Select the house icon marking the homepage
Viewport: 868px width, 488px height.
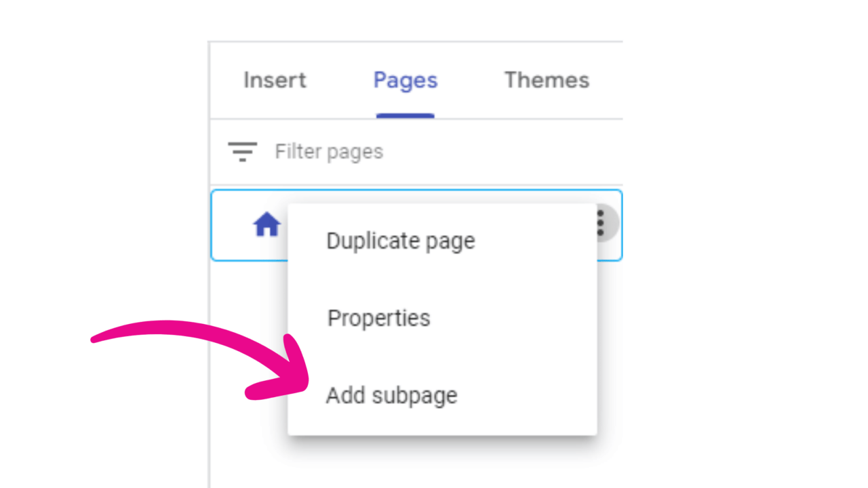click(266, 224)
